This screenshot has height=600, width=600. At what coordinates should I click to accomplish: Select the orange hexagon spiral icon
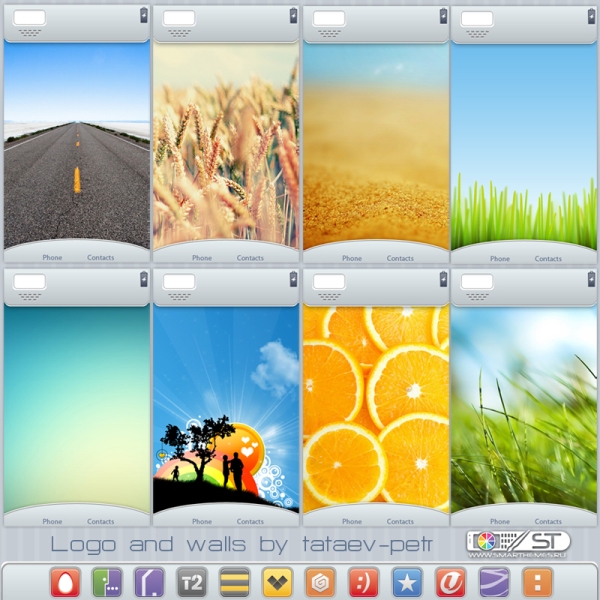tap(320, 581)
